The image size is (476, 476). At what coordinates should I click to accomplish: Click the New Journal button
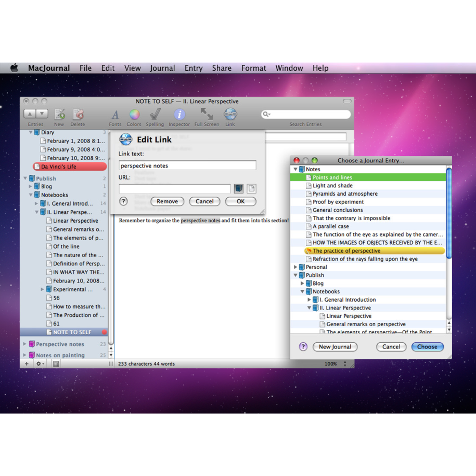coord(335,347)
